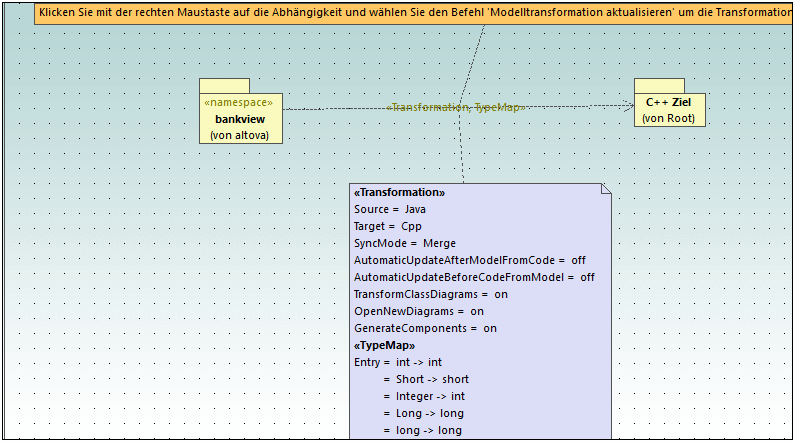
Task: Toggle AutomaticUpdateAfterModelFromCode off value
Action: (x=578, y=260)
